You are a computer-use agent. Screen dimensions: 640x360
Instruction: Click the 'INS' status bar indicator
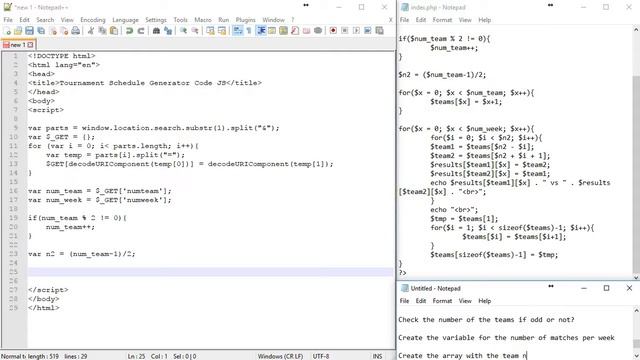[378, 356]
